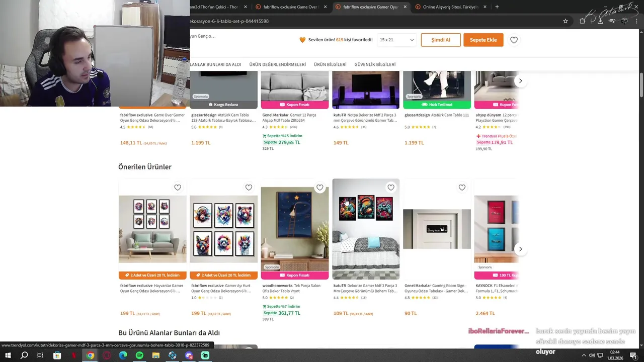Open the 15 x 21 size dropdown
The image size is (644, 362).
click(396, 40)
